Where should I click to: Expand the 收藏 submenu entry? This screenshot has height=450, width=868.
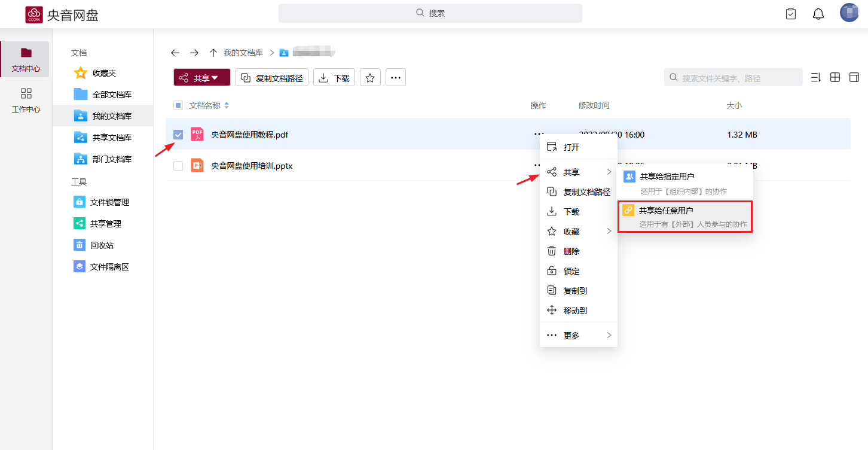pos(578,232)
